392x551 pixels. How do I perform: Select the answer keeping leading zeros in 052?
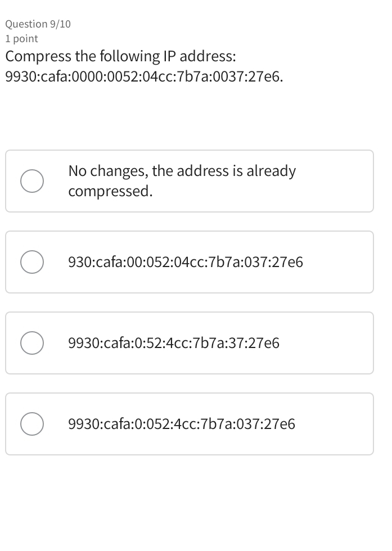[x=182, y=423]
